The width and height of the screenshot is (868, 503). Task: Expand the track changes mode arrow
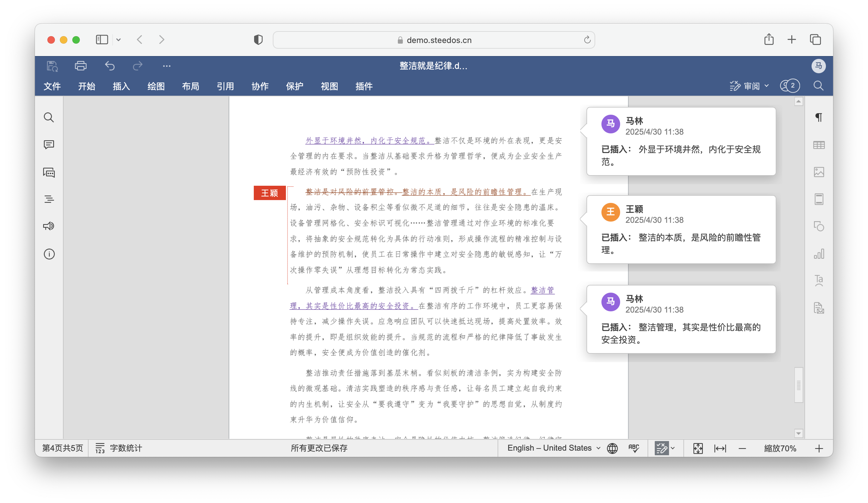673,448
